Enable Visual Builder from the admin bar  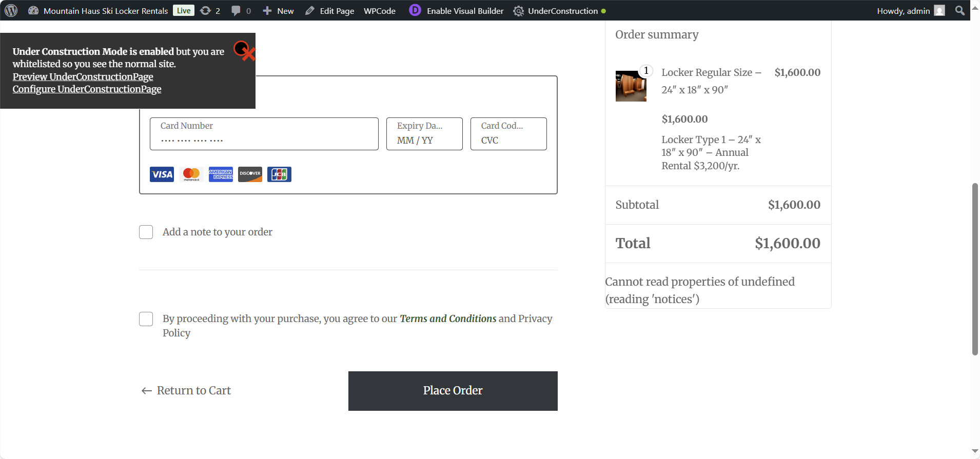pyautogui.click(x=465, y=11)
